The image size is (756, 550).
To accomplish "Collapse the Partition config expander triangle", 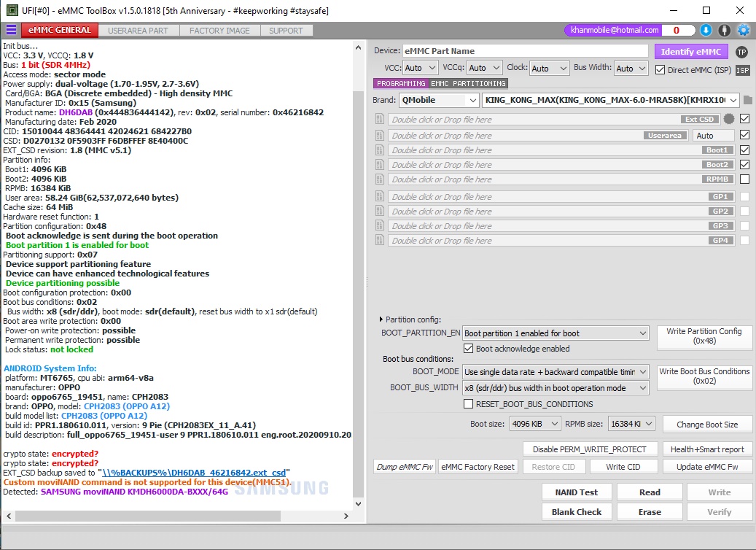I will pyautogui.click(x=381, y=319).
